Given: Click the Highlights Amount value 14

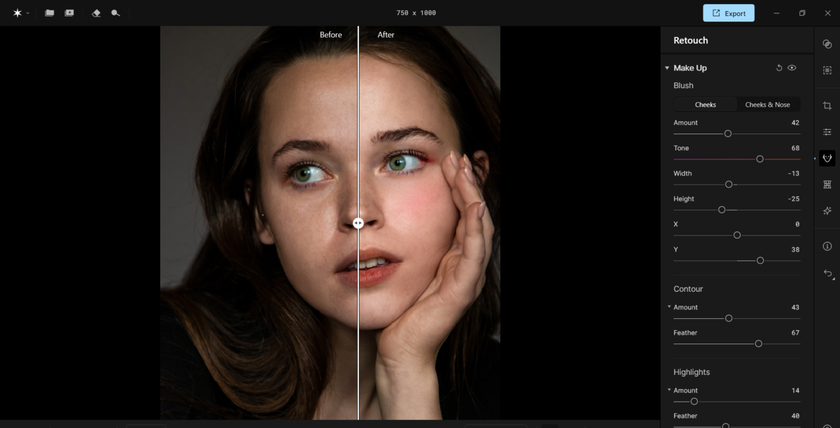Looking at the screenshot, I should tap(796, 391).
